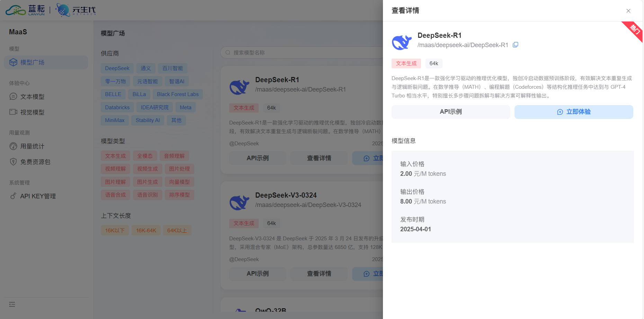Open API示例 on the DeepSeek-R1 card
This screenshot has height=319, width=644.
pyautogui.click(x=258, y=158)
